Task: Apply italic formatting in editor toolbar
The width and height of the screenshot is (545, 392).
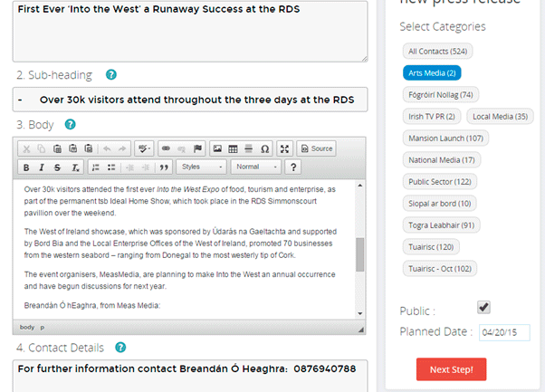Action: pyautogui.click(x=42, y=167)
